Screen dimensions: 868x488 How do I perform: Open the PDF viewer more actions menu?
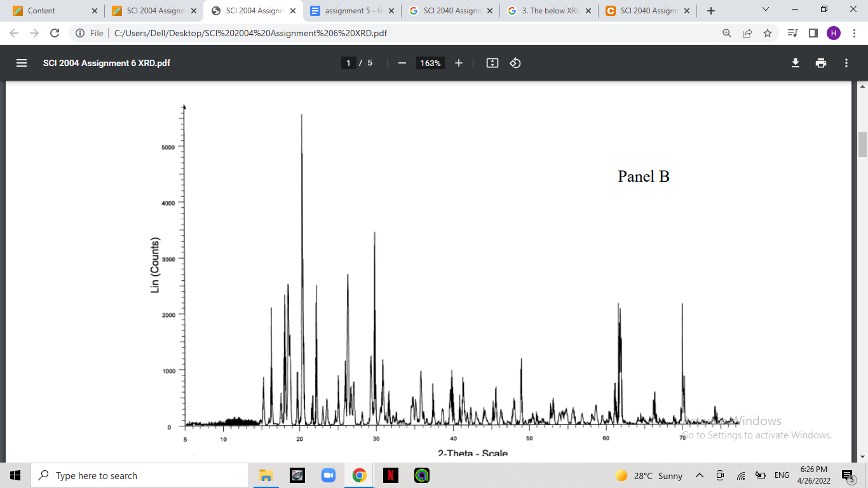click(x=846, y=63)
